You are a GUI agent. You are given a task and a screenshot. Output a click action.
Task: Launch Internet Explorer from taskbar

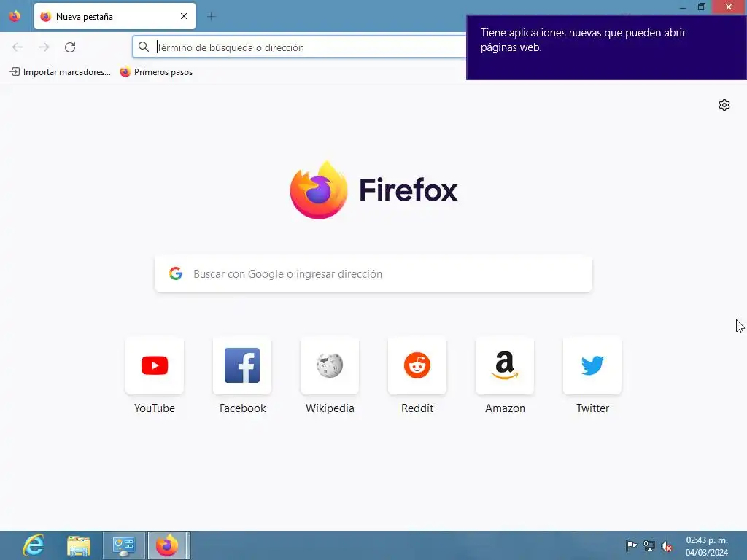[x=34, y=545]
